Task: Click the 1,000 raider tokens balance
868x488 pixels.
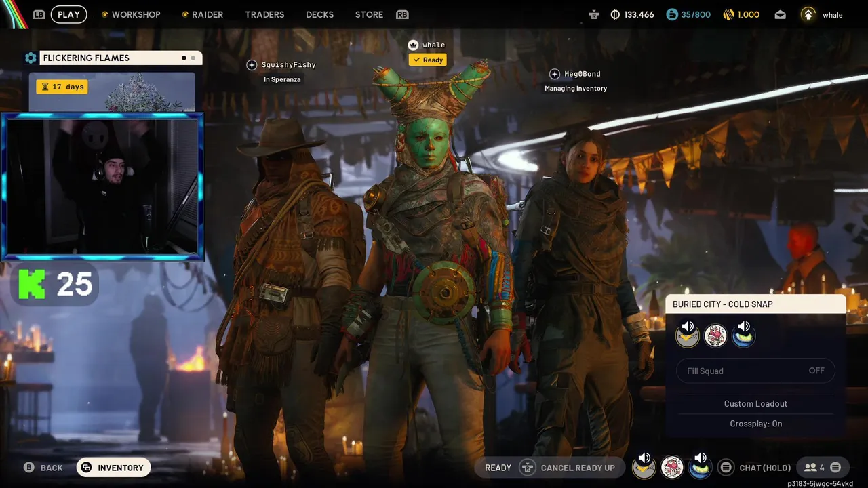Action: coord(748,14)
